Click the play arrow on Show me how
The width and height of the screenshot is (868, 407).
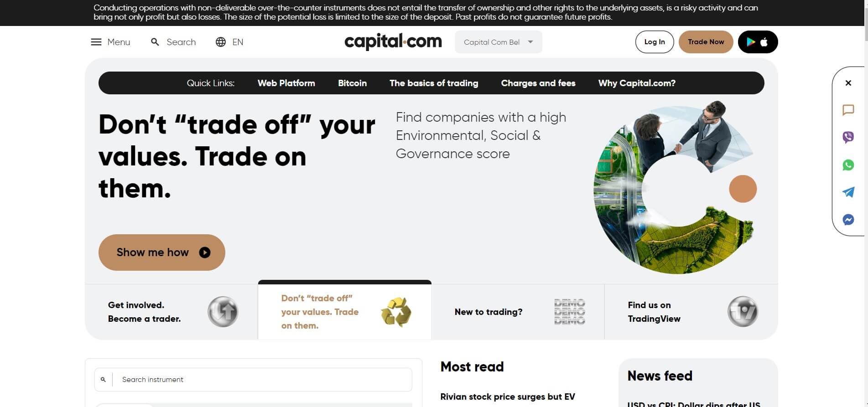[x=205, y=252]
